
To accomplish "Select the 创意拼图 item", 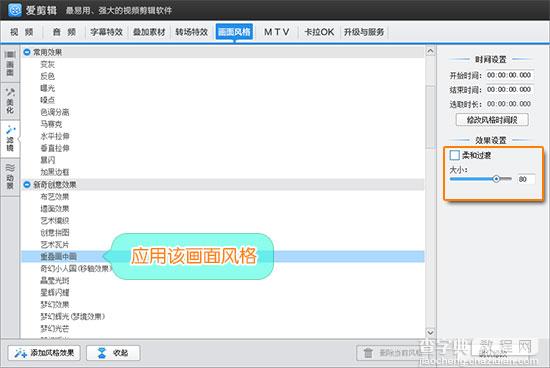I will pos(55,232).
